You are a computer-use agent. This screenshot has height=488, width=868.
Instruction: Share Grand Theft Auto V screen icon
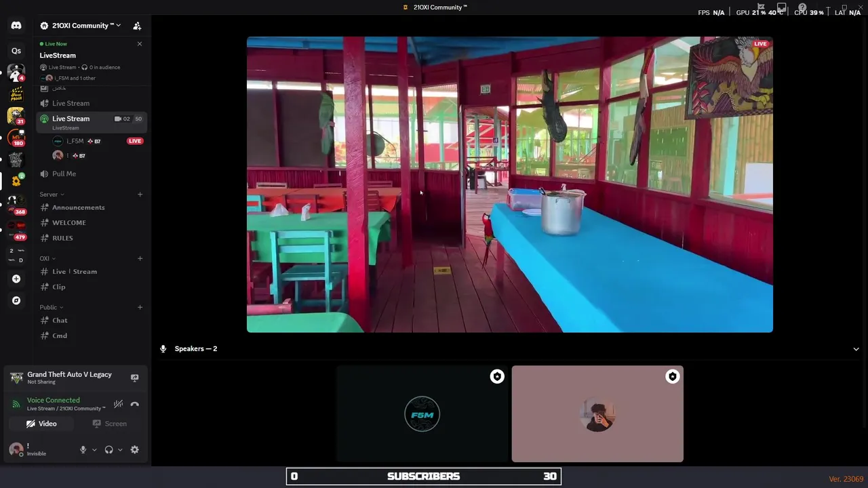tap(134, 378)
